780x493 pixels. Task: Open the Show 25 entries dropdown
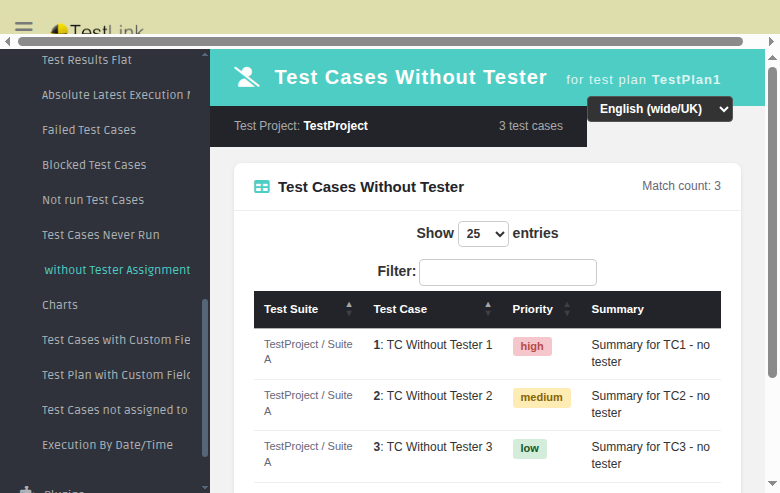(x=483, y=234)
